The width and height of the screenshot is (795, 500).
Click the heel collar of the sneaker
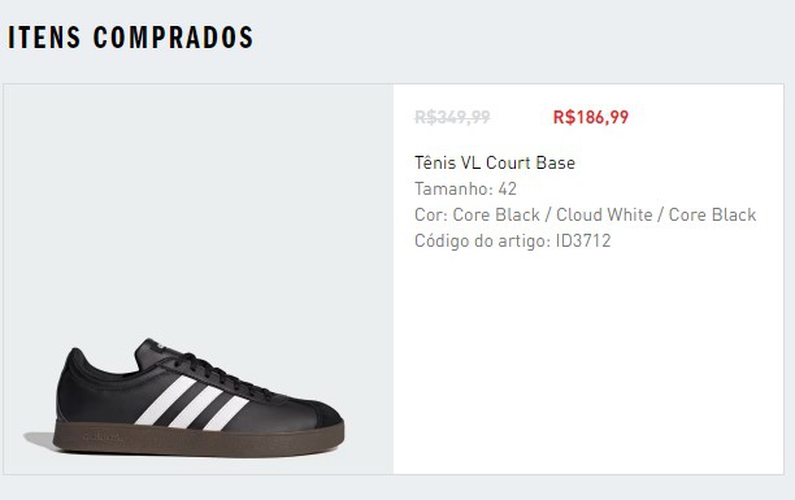pyautogui.click(x=76, y=360)
